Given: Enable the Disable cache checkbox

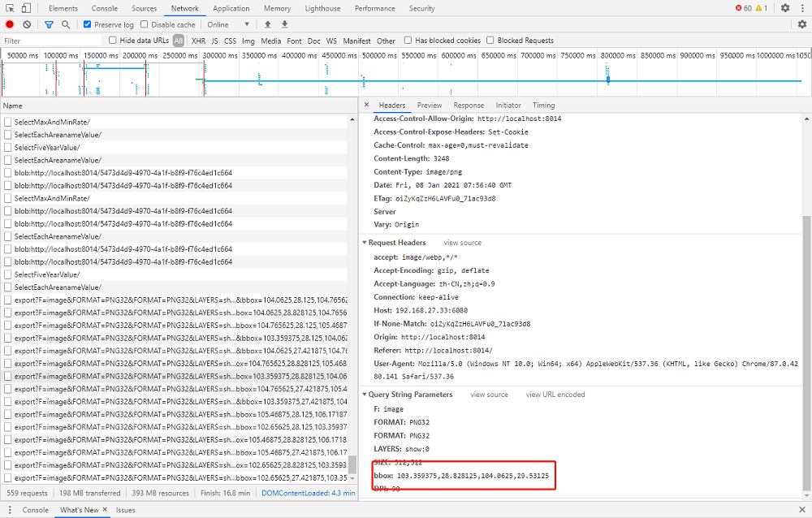Looking at the screenshot, I should point(144,24).
